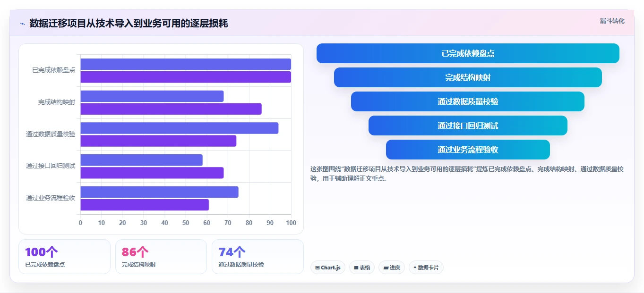This screenshot has width=644, height=293.
Task: Click the 通过接口回归测试 chart axis label
Action: pyautogui.click(x=51, y=166)
